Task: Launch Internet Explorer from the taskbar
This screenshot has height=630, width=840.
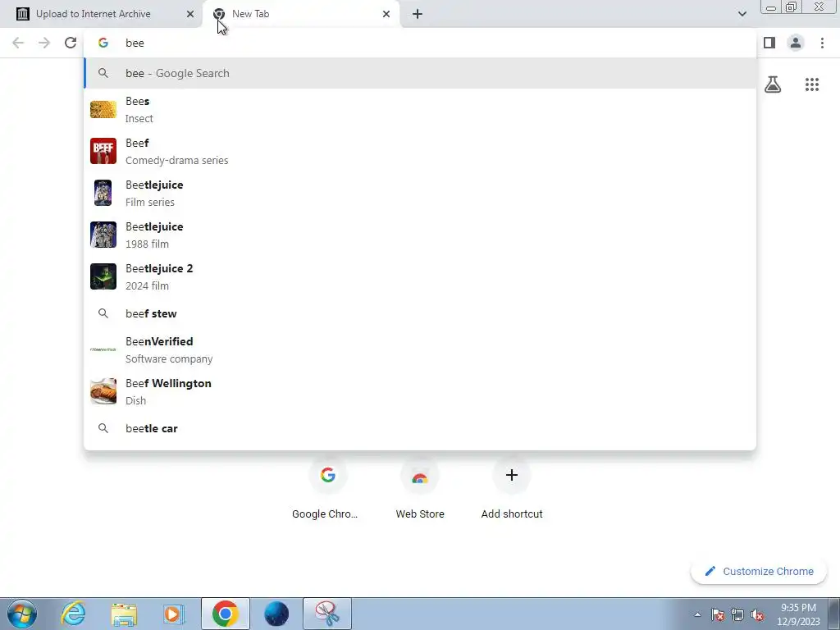Action: coord(73,614)
